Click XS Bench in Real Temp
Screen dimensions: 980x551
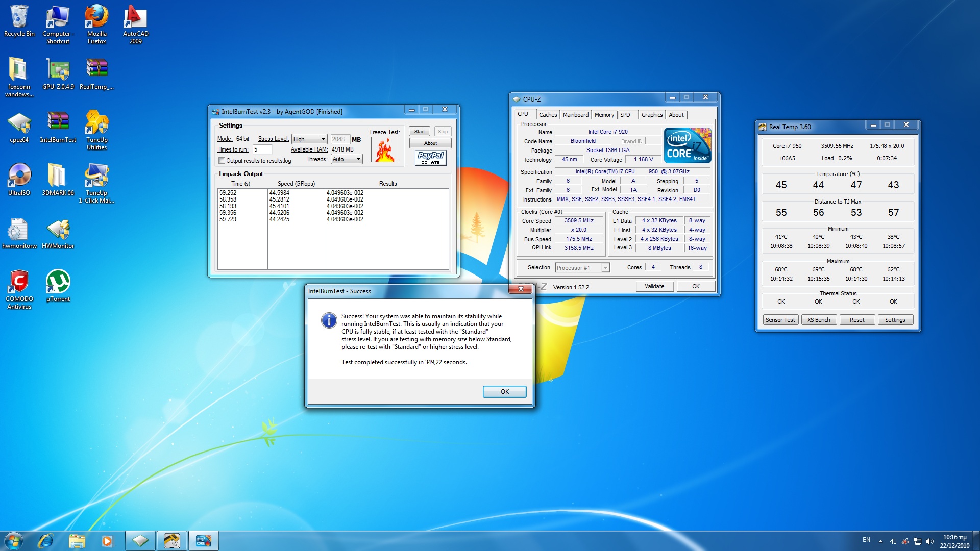[819, 320]
